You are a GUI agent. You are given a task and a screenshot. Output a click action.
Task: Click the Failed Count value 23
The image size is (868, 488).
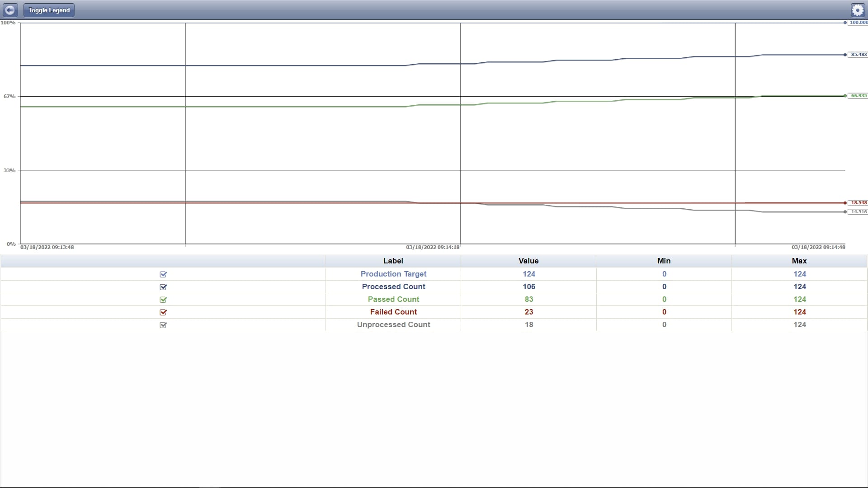coord(528,312)
